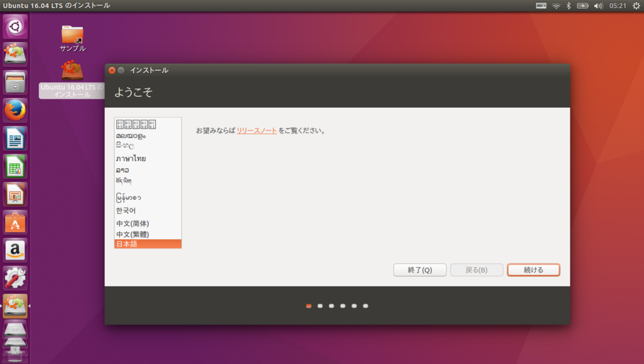
Task: Open the sound volume indicator
Action: (x=598, y=6)
